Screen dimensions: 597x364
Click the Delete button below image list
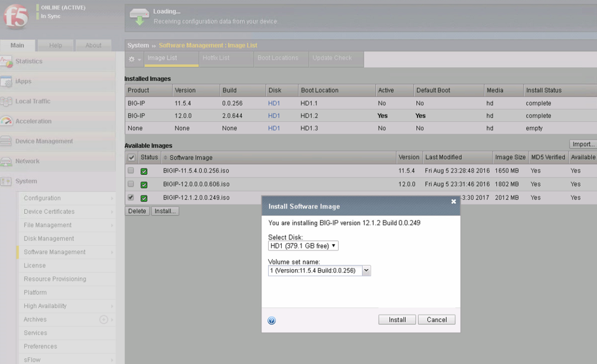[x=137, y=211]
